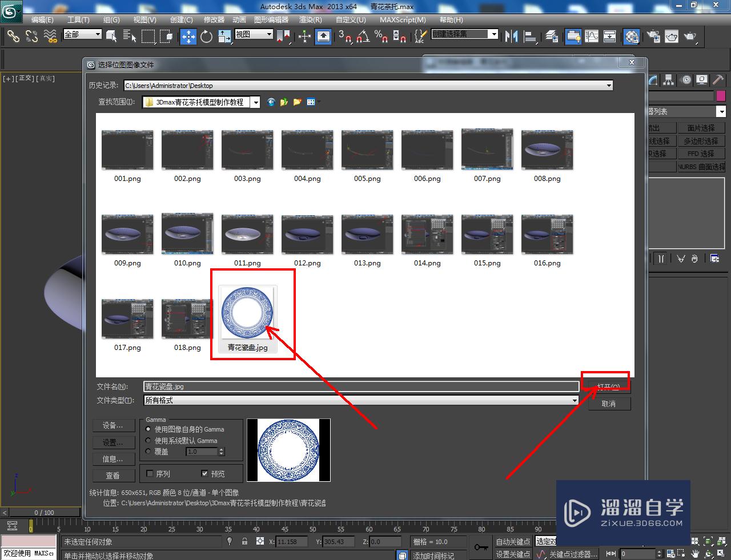Uncheck the Preview checkbox
731x560 pixels.
coord(205,474)
